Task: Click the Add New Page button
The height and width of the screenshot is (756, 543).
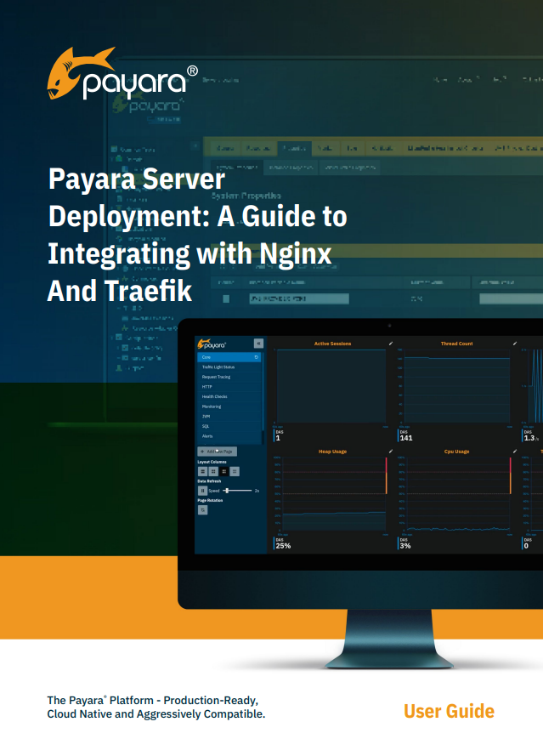Action: (x=217, y=451)
